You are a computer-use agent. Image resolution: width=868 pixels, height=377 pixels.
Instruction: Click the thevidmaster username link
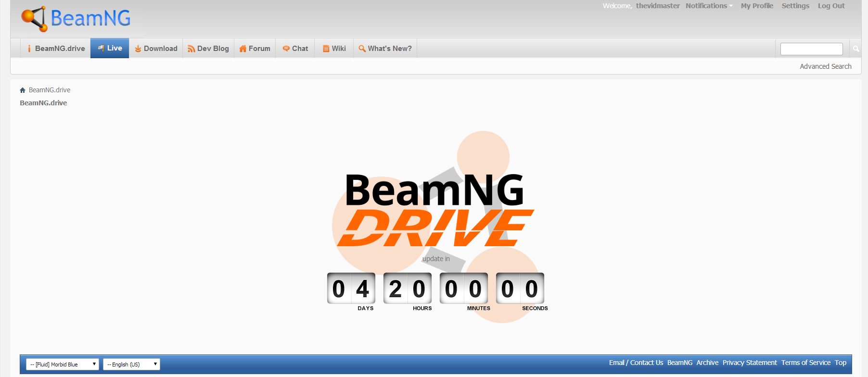tap(658, 6)
